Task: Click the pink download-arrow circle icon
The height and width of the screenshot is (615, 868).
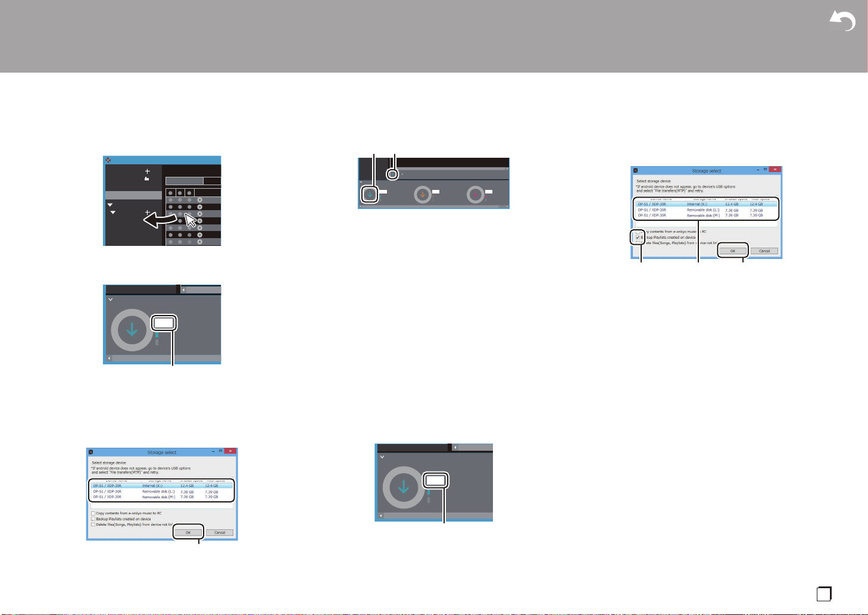Action: click(475, 194)
